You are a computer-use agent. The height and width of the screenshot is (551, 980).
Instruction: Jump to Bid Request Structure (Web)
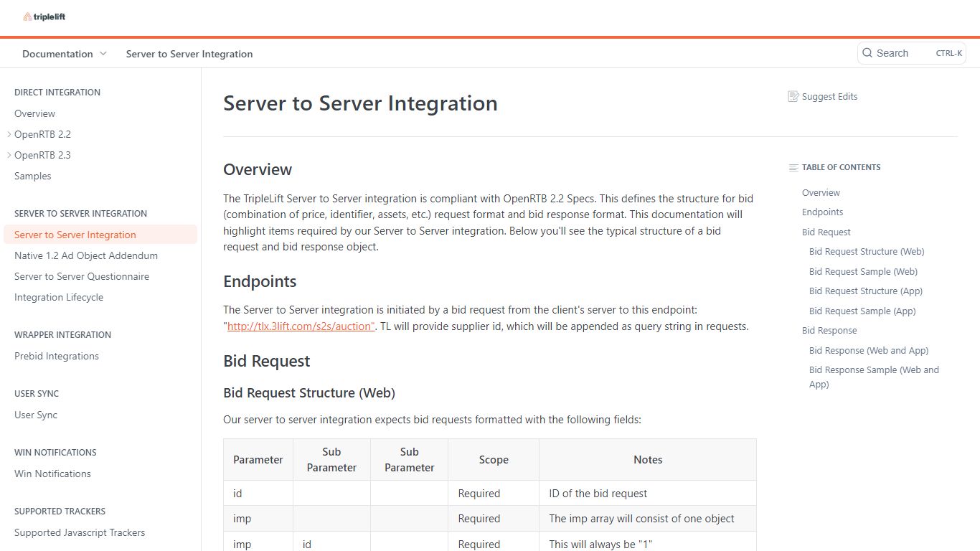(867, 251)
